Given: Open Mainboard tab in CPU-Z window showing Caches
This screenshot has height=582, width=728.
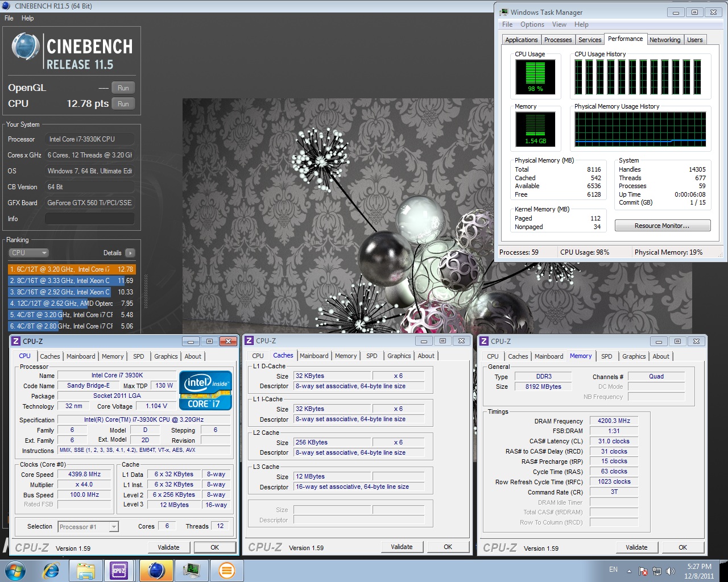Looking at the screenshot, I should (x=314, y=356).
